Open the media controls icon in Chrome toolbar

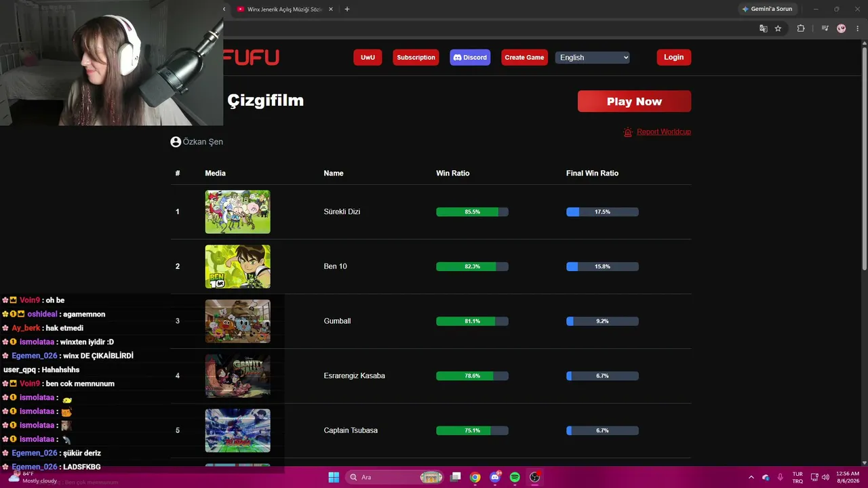[825, 28]
